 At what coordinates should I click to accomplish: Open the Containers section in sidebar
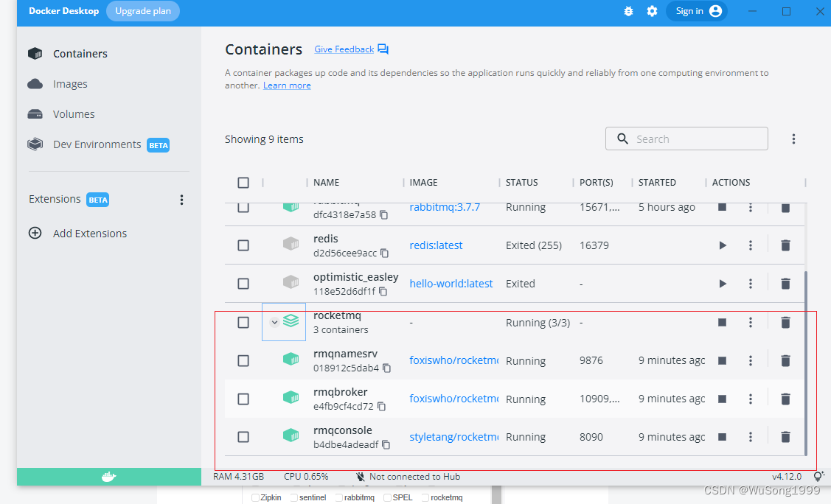coord(80,53)
